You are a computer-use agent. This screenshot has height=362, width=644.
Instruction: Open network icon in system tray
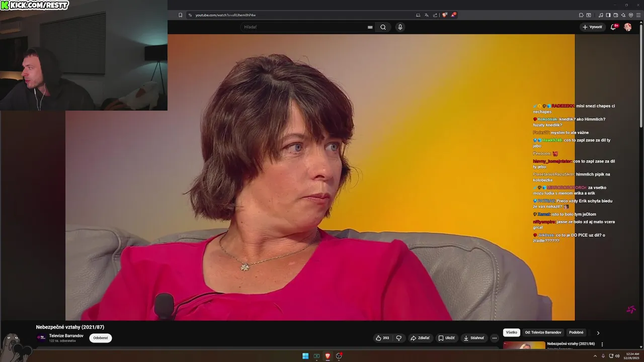tap(611, 356)
